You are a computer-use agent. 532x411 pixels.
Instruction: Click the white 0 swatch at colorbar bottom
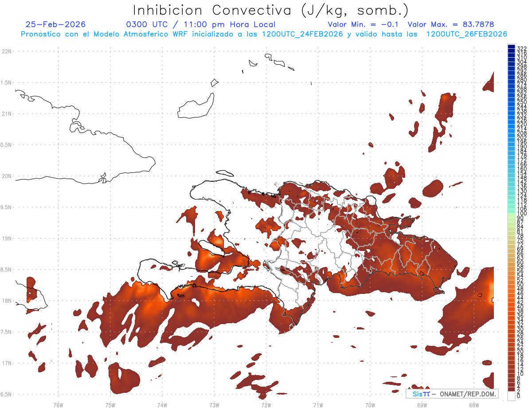click(x=511, y=396)
